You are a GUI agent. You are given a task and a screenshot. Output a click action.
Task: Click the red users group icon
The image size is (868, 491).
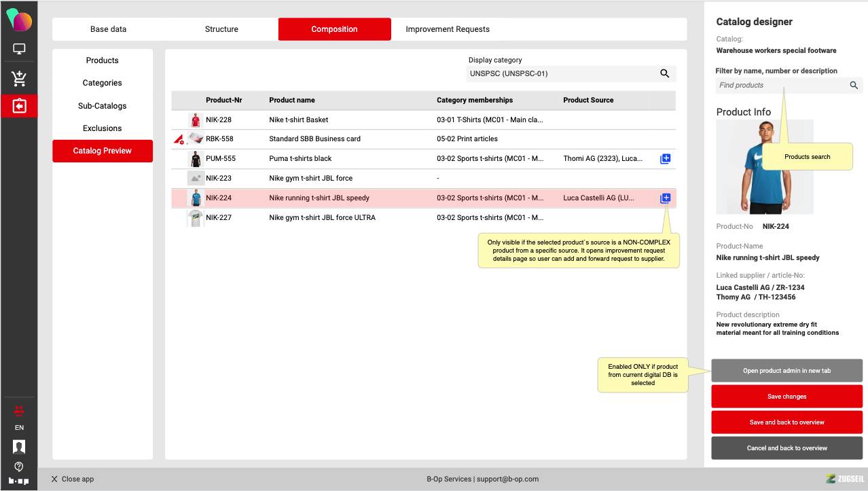coord(19,410)
